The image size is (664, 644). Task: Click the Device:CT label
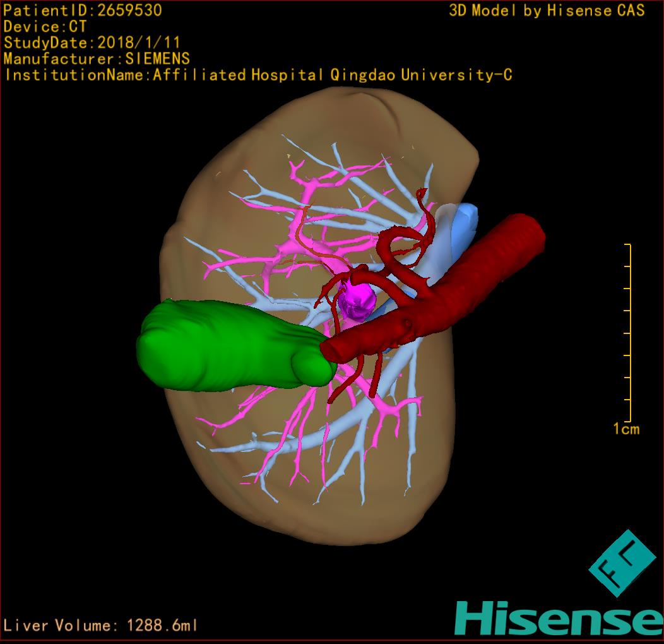tap(45, 27)
